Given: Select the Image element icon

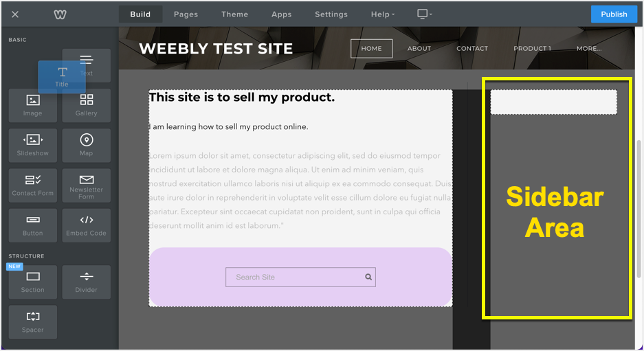Looking at the screenshot, I should click(32, 105).
